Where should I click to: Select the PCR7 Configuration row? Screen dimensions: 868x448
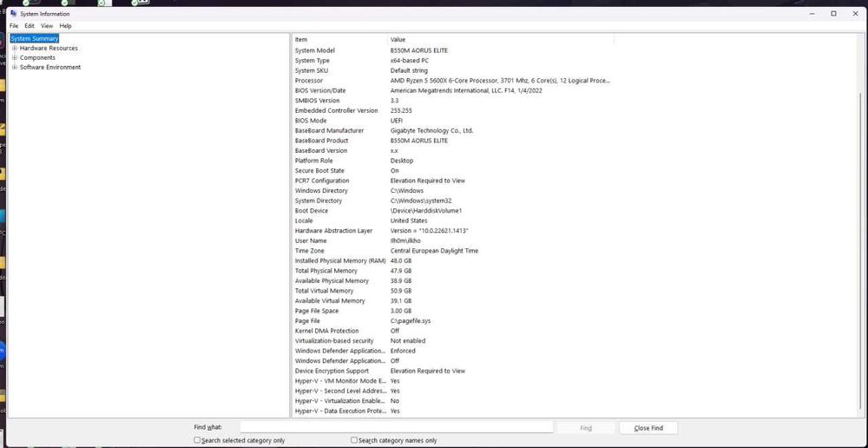click(453, 181)
